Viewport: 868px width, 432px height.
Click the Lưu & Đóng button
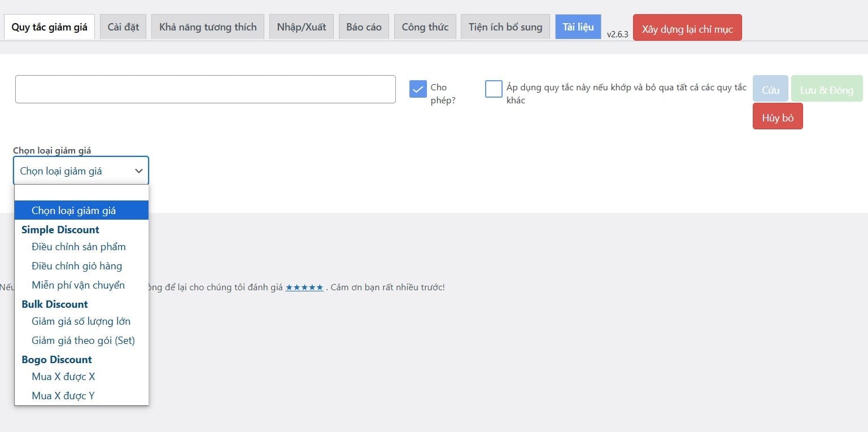coord(826,90)
